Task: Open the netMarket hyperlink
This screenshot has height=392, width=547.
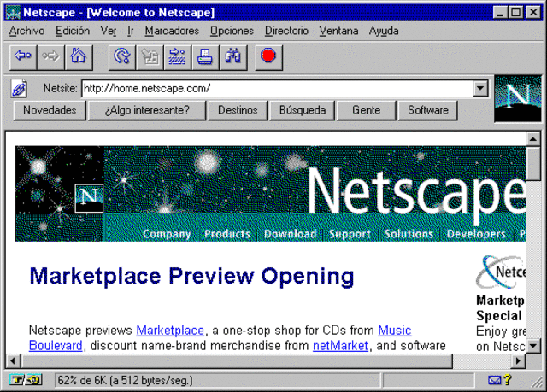Action: 340,346
